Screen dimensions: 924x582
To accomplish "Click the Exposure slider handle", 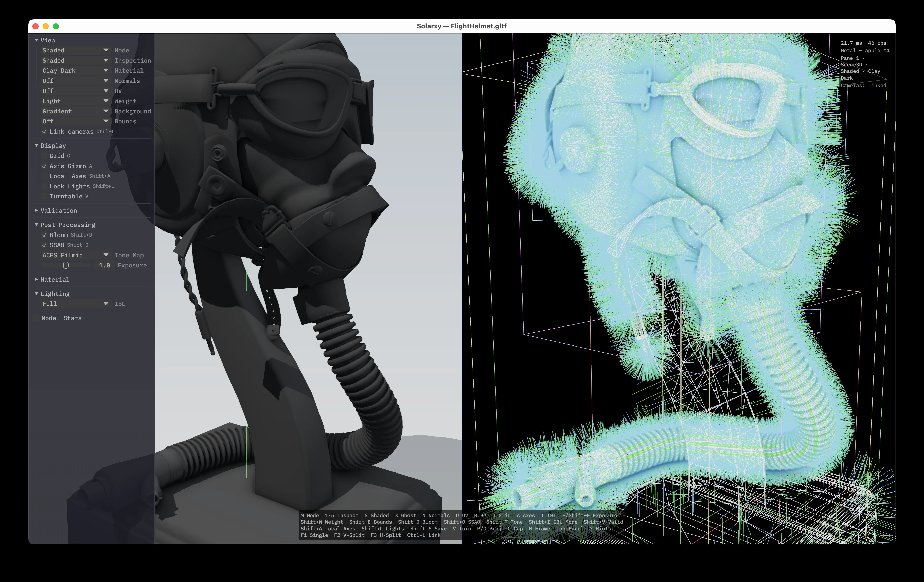I will click(x=66, y=265).
